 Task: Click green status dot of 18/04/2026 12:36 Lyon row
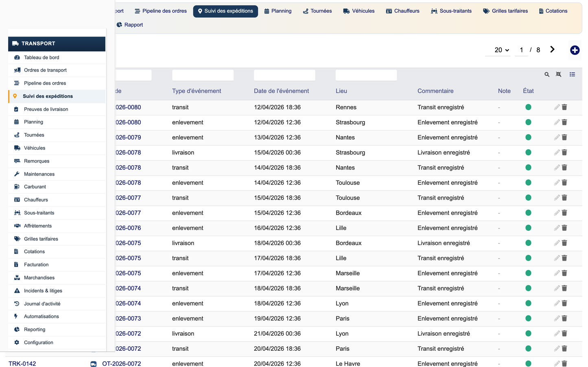pos(528,303)
